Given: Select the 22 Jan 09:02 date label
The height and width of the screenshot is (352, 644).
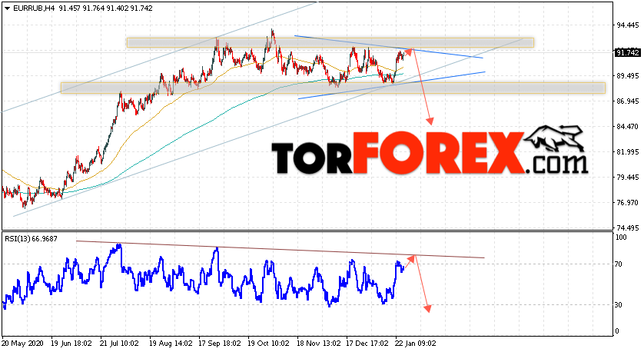Looking at the screenshot, I should (x=415, y=343).
